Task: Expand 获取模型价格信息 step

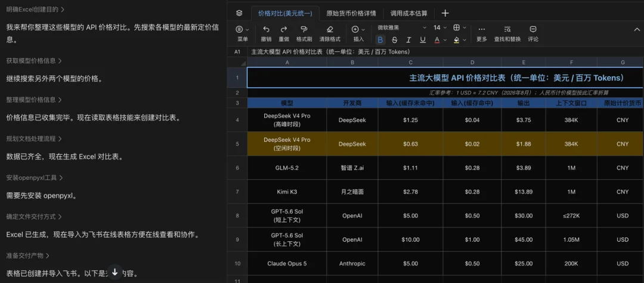Action: [33, 60]
